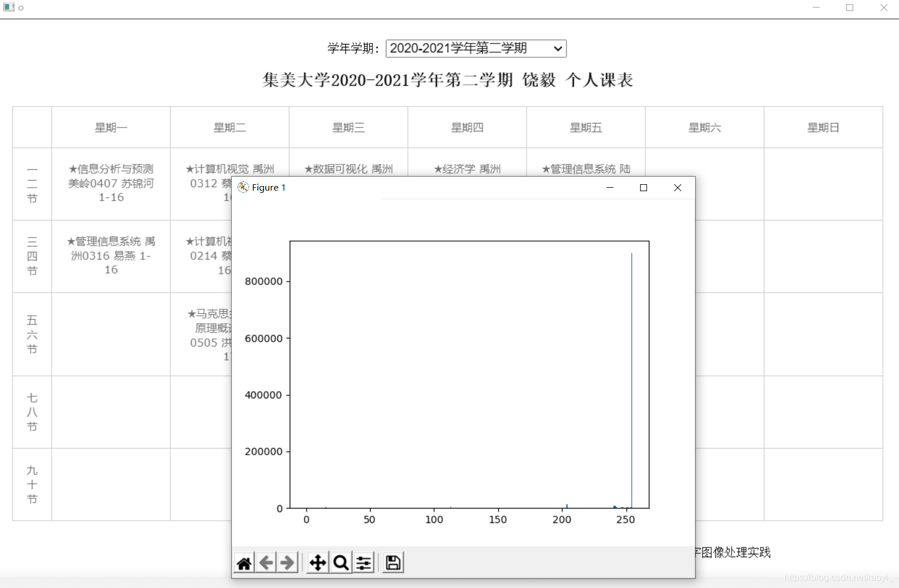Image resolution: width=899 pixels, height=588 pixels.
Task: Minimize the main timetable window
Action: pyautogui.click(x=816, y=8)
